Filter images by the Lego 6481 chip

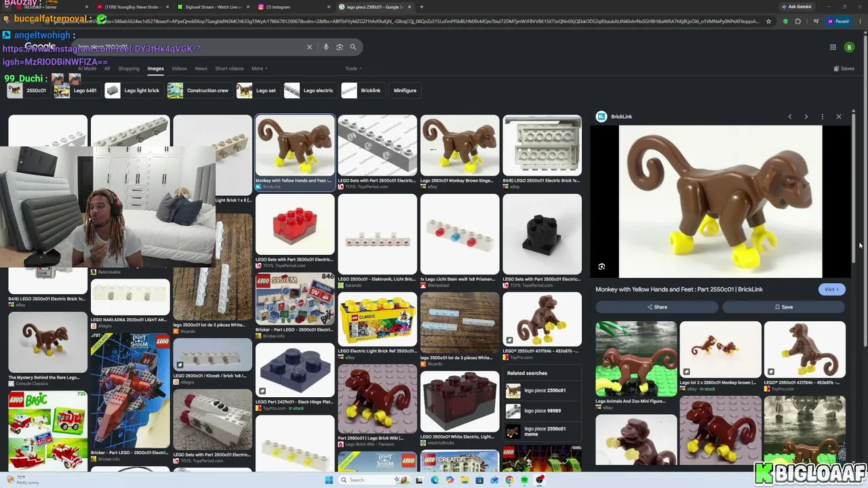(x=76, y=90)
